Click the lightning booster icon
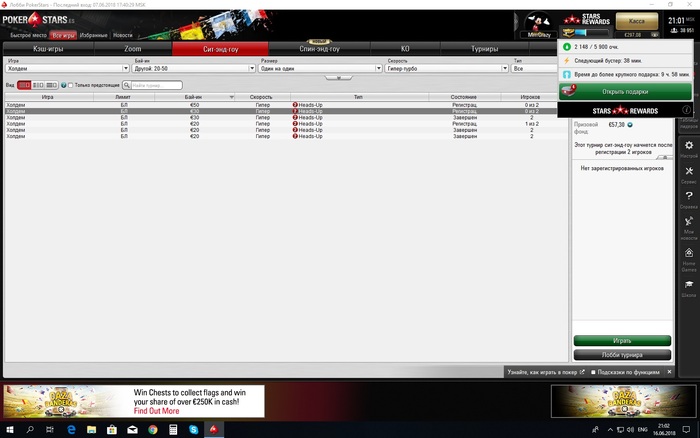 pos(567,60)
